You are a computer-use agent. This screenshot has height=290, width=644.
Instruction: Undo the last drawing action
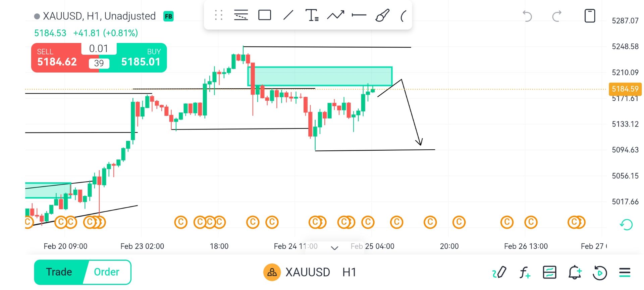[527, 16]
